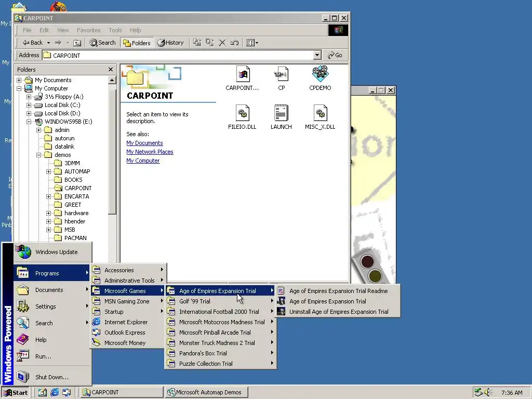Select the BOOKS folder in tree
532x399 pixels.
click(x=69, y=180)
